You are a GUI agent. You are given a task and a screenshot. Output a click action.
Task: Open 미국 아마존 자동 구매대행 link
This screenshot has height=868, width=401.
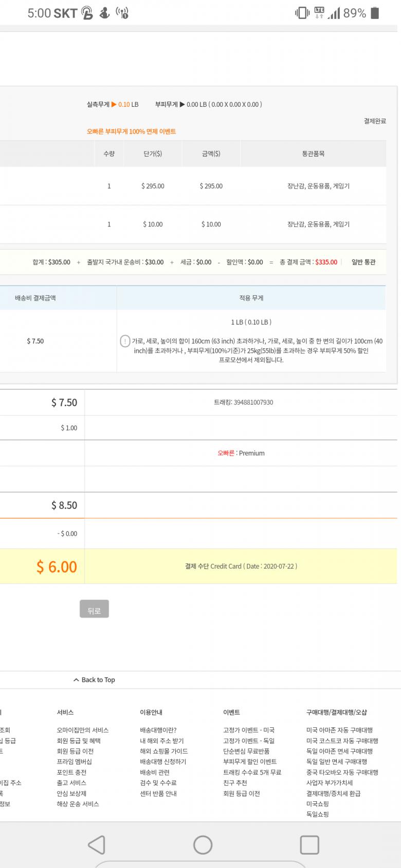click(x=339, y=730)
